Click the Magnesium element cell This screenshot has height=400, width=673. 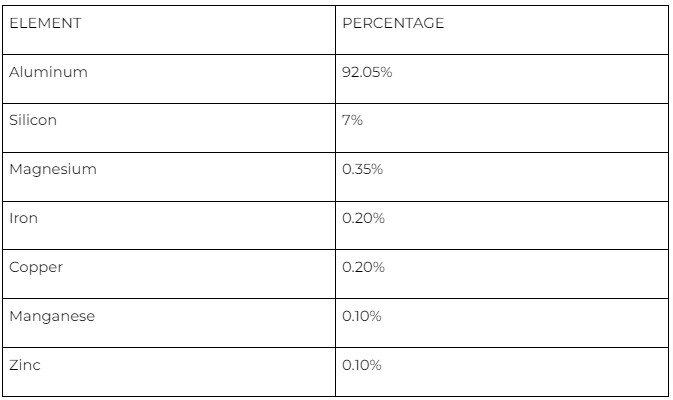169,177
